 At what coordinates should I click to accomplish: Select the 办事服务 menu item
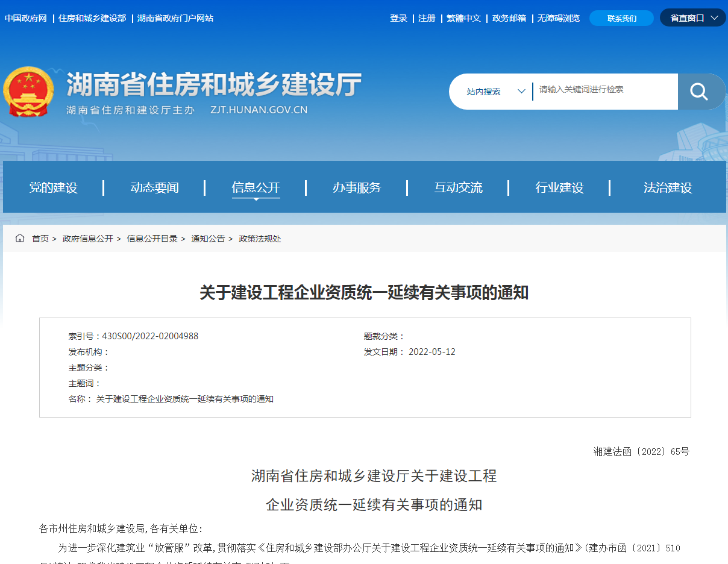pyautogui.click(x=357, y=187)
